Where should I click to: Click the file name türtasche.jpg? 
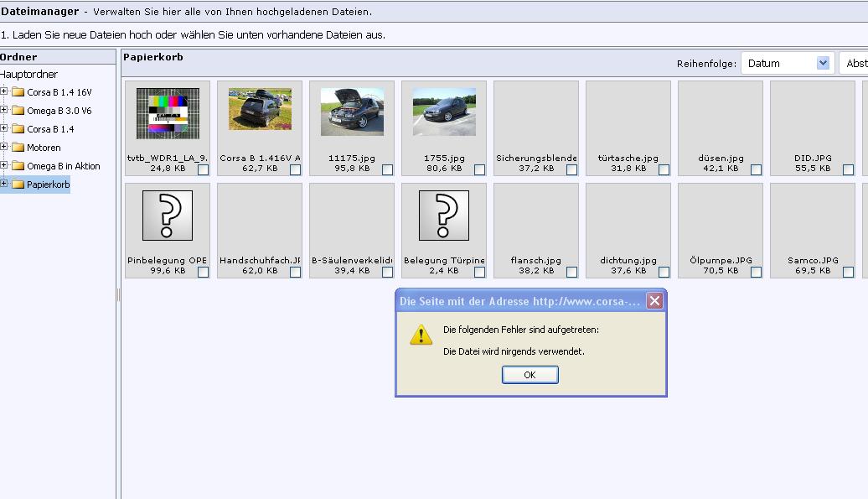628,158
